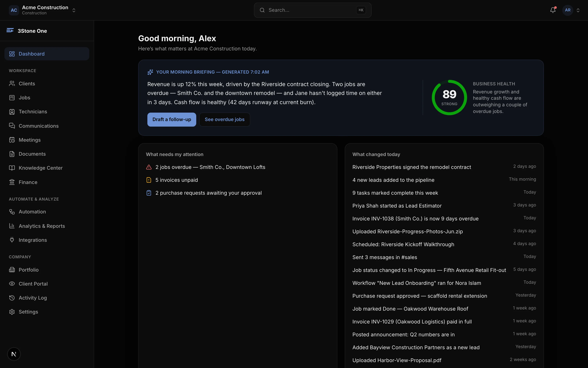Click the 89 business health score ring
Screen dimensions: 588x368
[x=449, y=97]
